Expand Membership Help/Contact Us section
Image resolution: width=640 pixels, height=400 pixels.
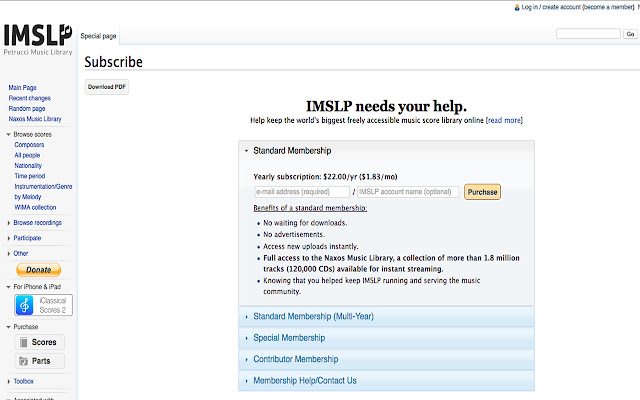point(386,380)
